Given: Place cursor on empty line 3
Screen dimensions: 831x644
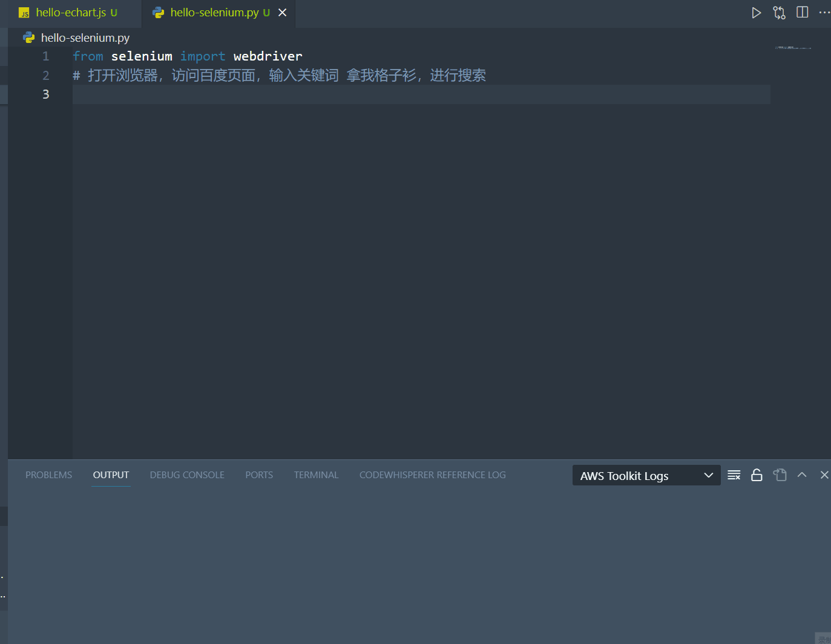Looking at the screenshot, I should tap(363, 94).
